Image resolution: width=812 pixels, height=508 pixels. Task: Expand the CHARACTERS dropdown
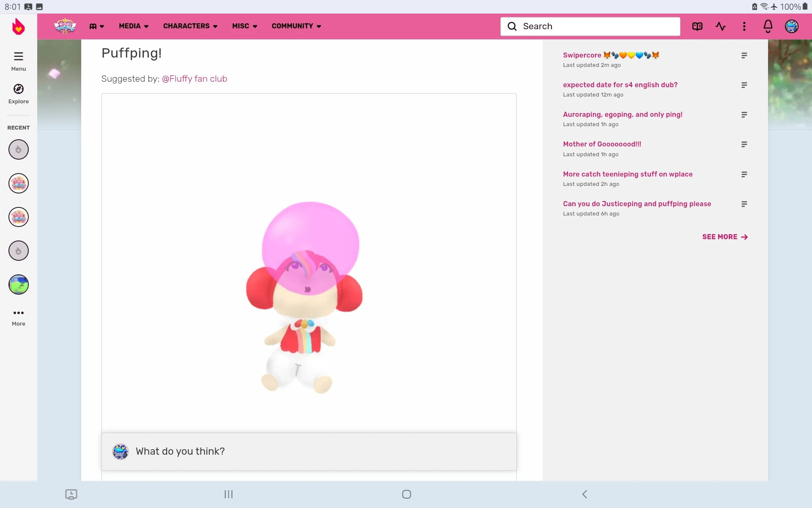click(x=190, y=26)
